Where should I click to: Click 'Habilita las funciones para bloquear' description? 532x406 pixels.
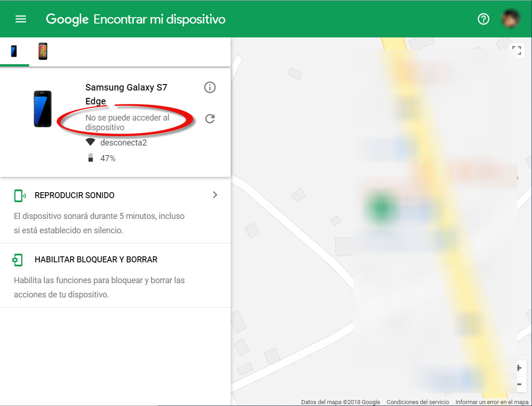99,287
